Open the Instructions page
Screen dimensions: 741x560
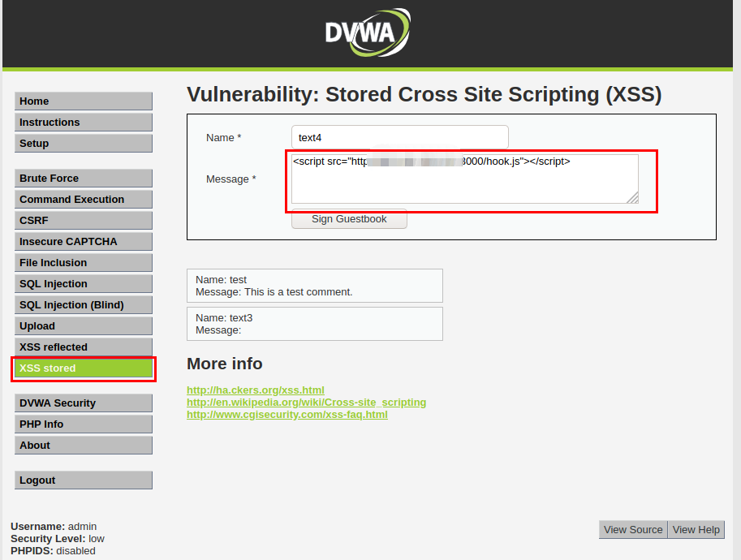pyautogui.click(x=83, y=123)
